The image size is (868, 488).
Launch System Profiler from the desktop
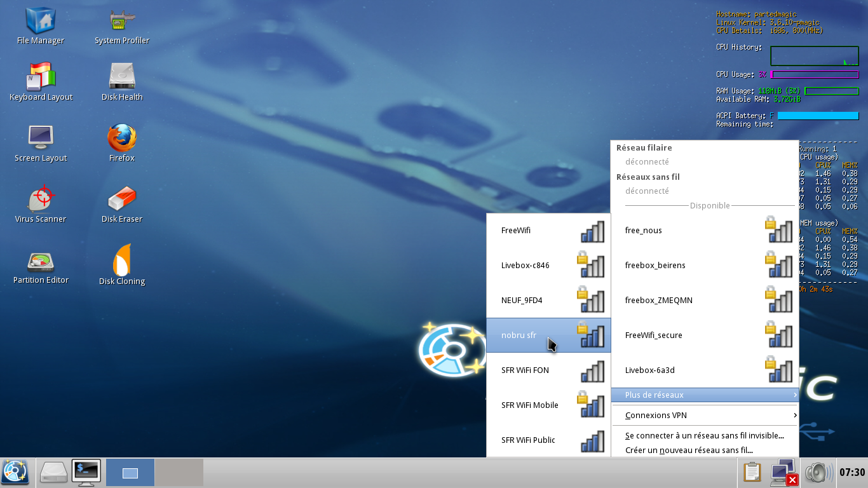point(122,25)
